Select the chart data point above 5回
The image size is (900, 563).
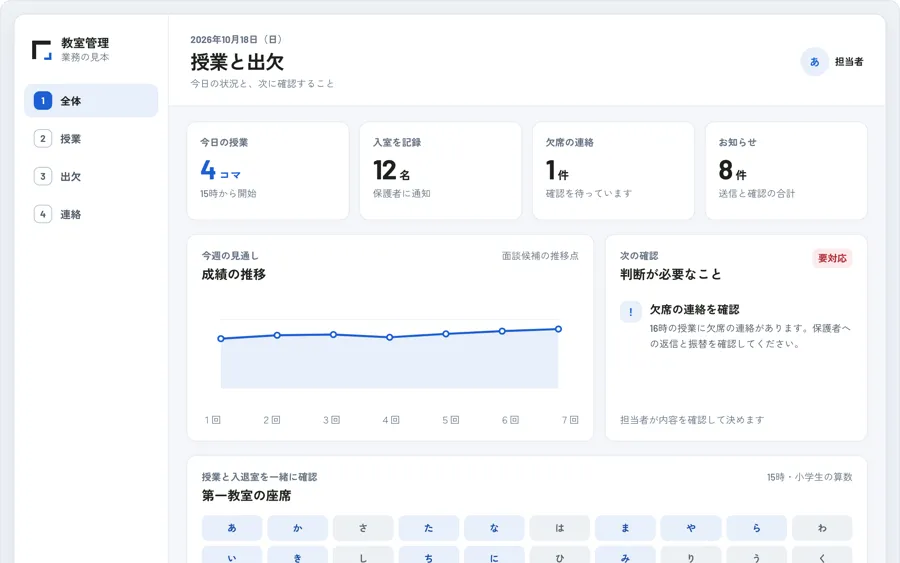tap(446, 333)
